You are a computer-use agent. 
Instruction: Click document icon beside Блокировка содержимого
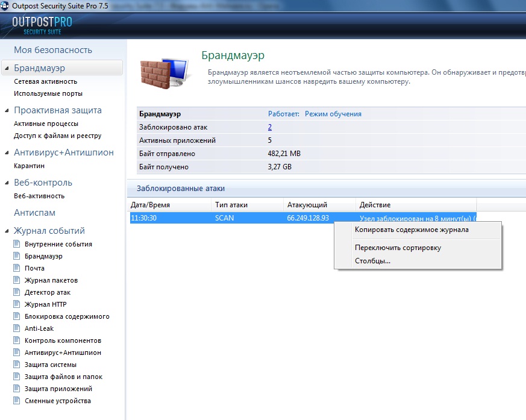point(16,316)
